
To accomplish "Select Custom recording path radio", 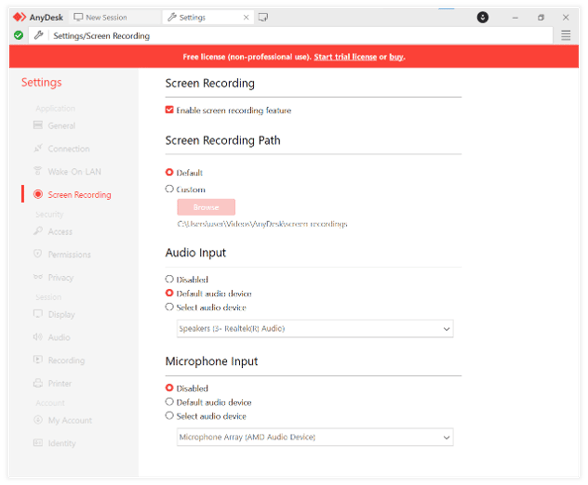I will (170, 189).
